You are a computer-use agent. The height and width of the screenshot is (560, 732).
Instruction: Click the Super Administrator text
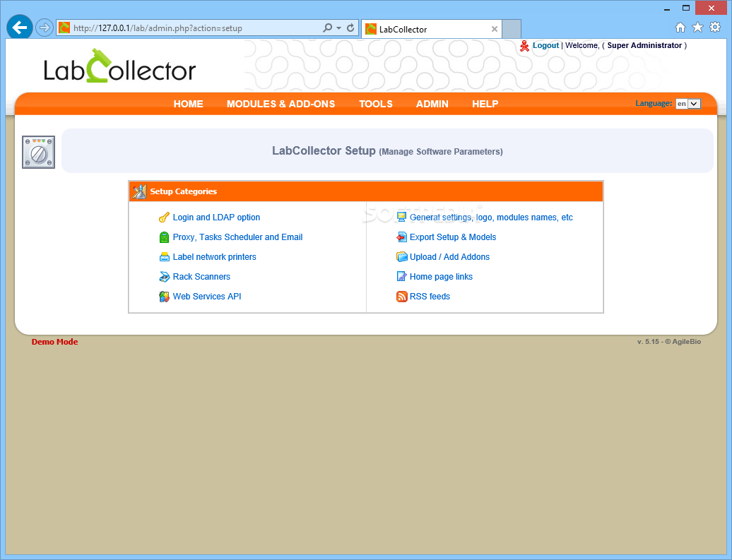[644, 45]
